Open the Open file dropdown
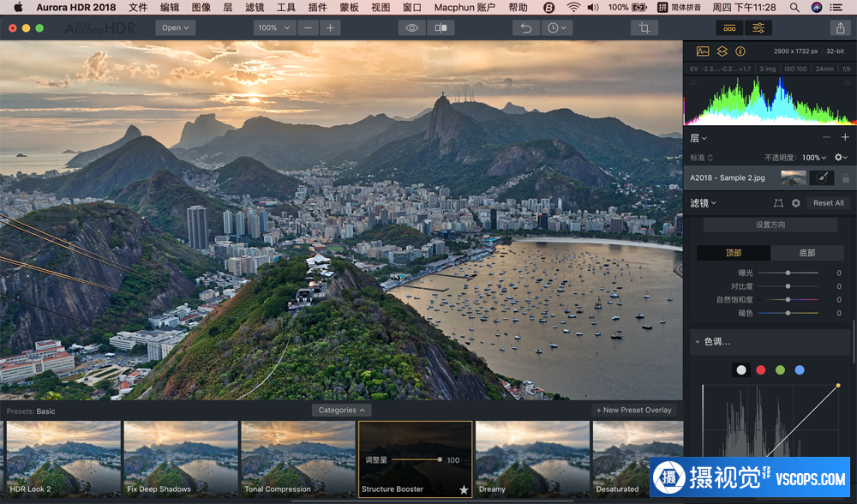This screenshot has height=504, width=857. [176, 28]
